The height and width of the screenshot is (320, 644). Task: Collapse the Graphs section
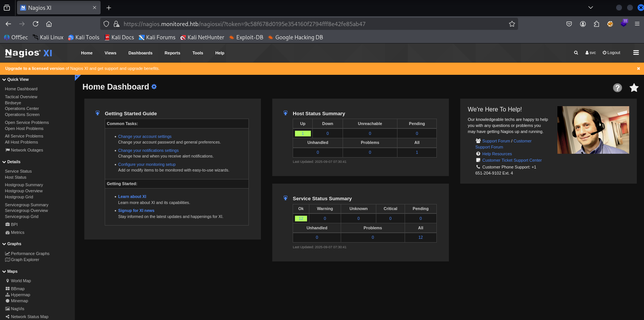12,244
